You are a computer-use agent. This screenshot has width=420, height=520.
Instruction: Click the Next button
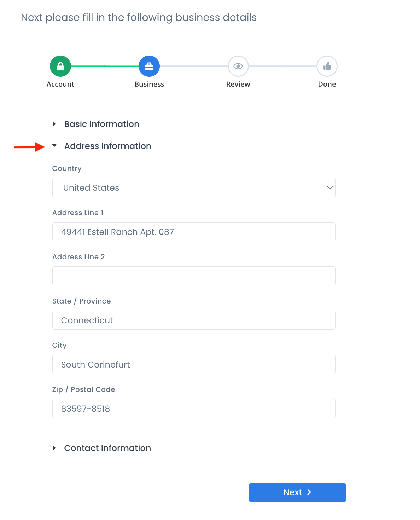pos(297,492)
